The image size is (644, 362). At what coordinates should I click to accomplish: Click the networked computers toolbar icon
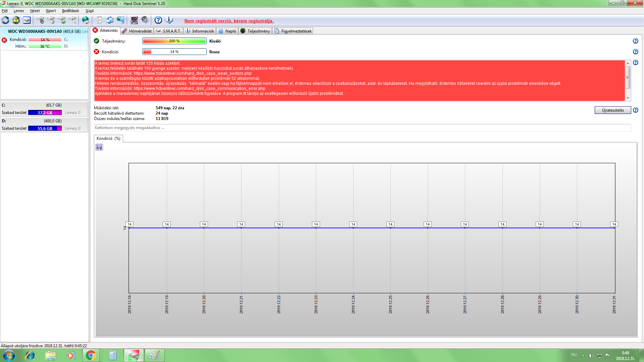coord(121,20)
